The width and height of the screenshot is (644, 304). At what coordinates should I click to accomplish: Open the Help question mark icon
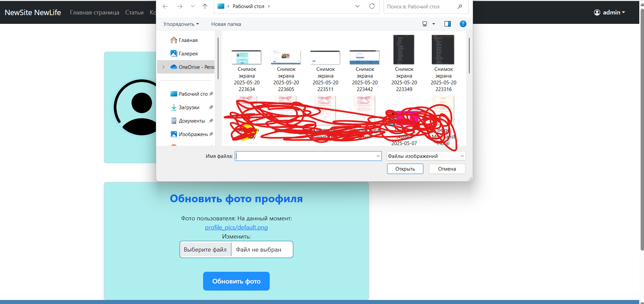463,24
